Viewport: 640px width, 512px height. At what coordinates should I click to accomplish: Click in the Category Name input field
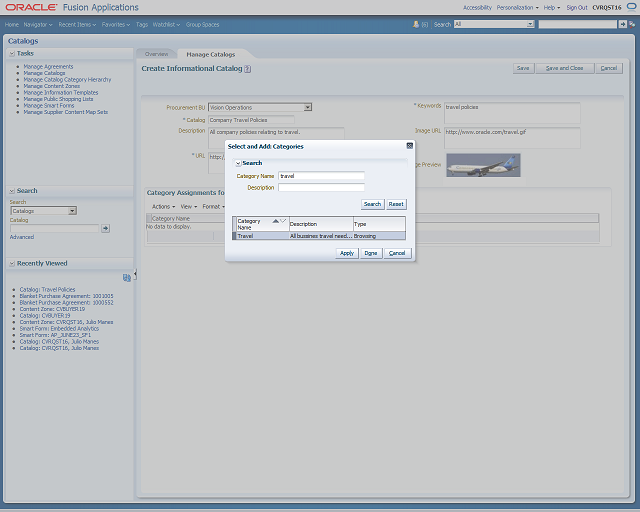coord(321,176)
